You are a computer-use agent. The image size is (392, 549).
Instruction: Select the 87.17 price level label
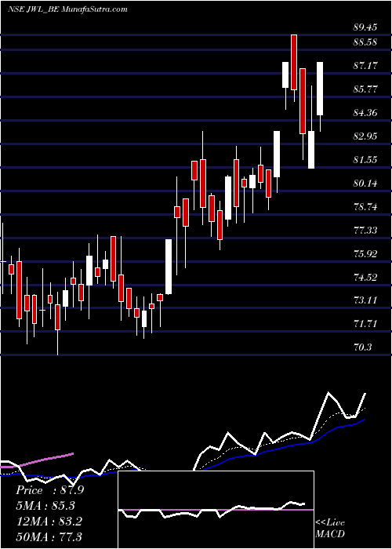[x=365, y=65]
